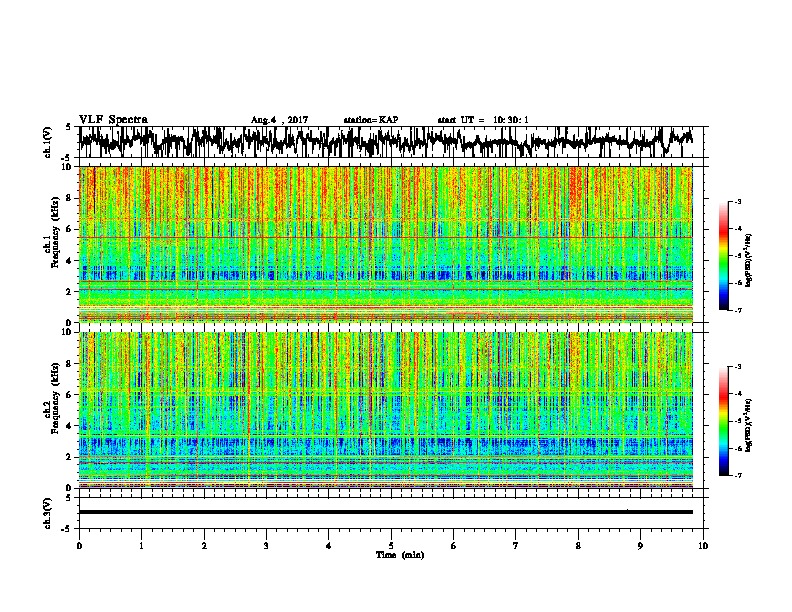Click the red horizontal line near 5.5 kHz in ch.1
The image size is (792, 612).
[x=385, y=237]
